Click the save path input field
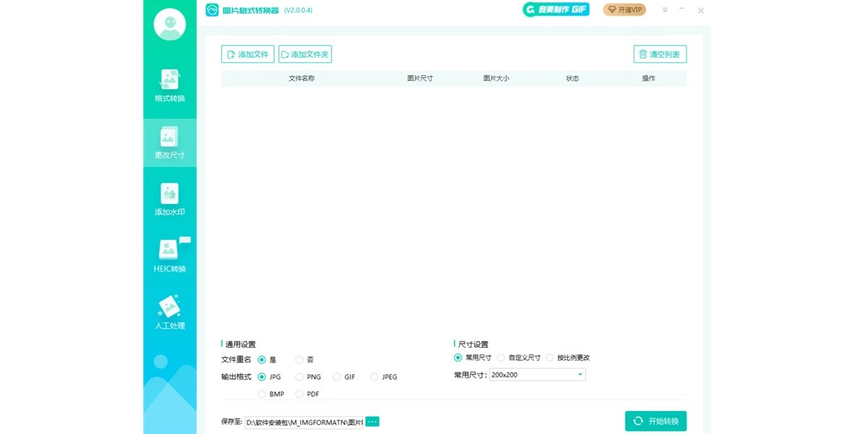The width and height of the screenshot is (868, 434). point(302,421)
